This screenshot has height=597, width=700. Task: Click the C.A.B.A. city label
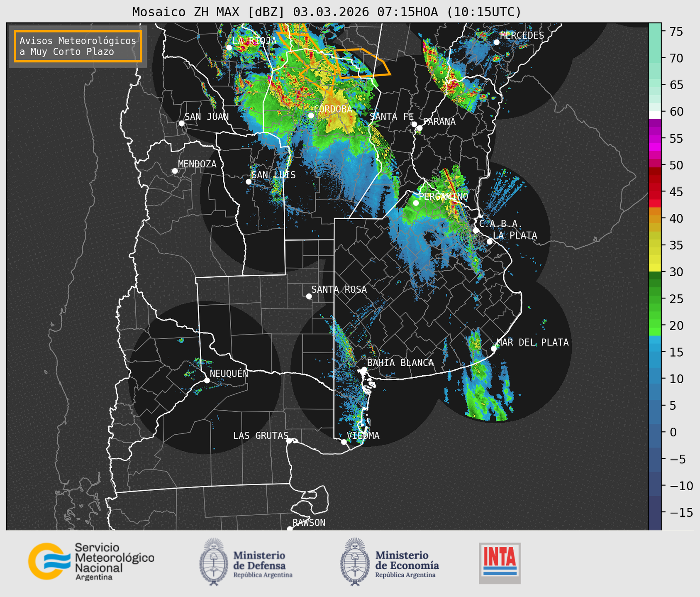[501, 224]
